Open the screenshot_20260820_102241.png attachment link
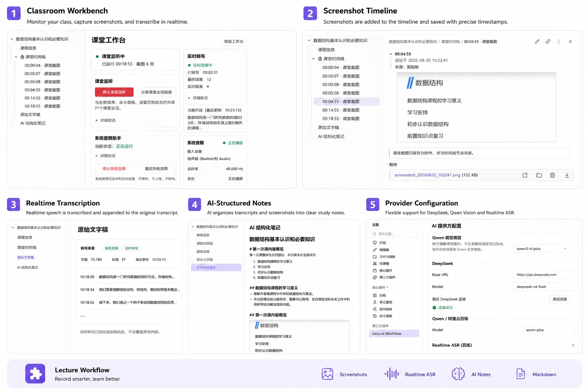 [427, 175]
